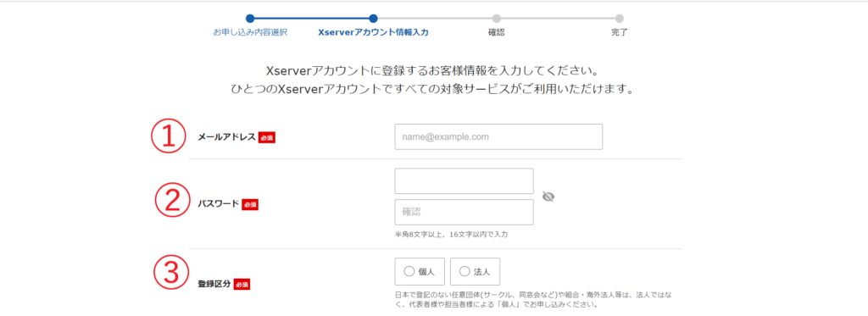Click the 必須 badge beside メールアドレス
The width and height of the screenshot is (868, 316).
point(267,137)
